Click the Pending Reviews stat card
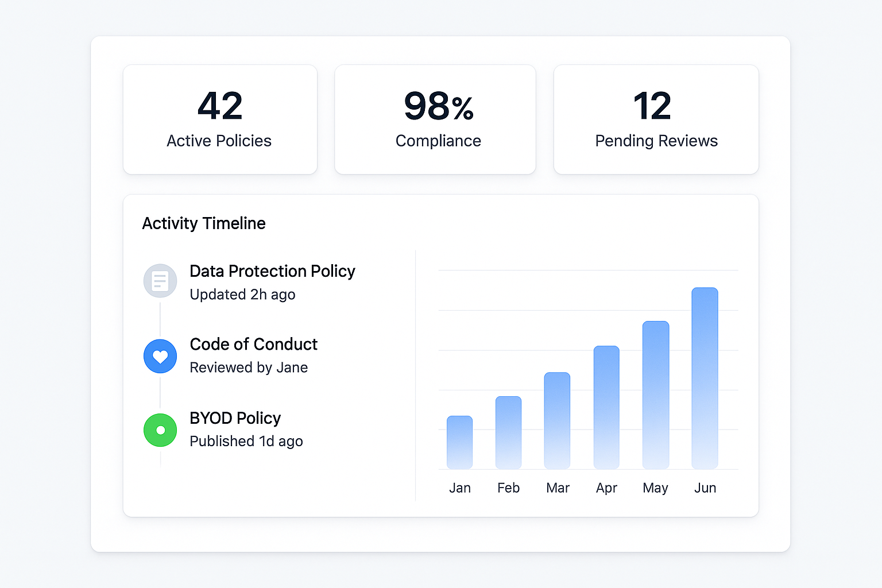The height and width of the screenshot is (588, 882). [x=656, y=119]
